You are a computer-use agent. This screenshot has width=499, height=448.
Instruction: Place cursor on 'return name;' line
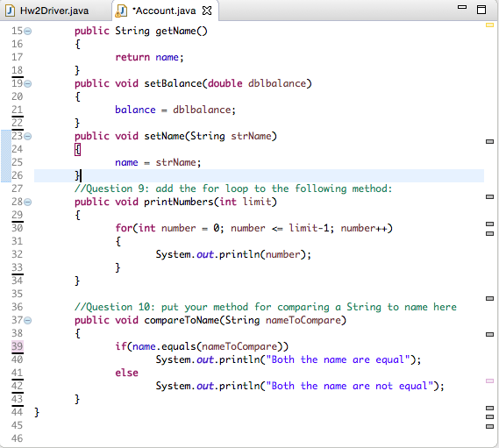149,57
